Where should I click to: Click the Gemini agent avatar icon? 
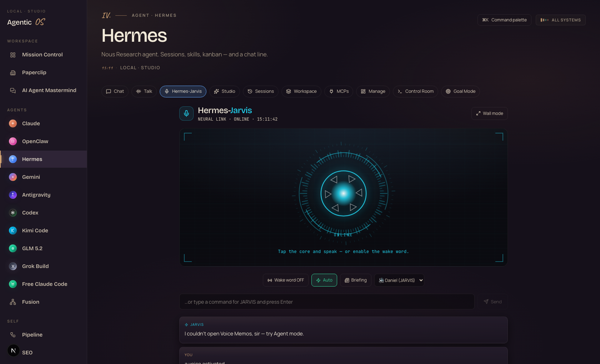pos(13,177)
